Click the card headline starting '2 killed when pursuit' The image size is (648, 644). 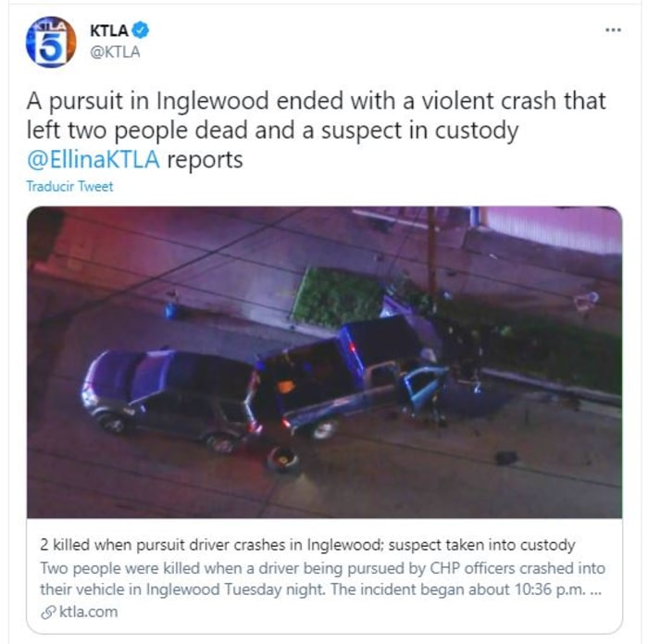click(x=307, y=545)
